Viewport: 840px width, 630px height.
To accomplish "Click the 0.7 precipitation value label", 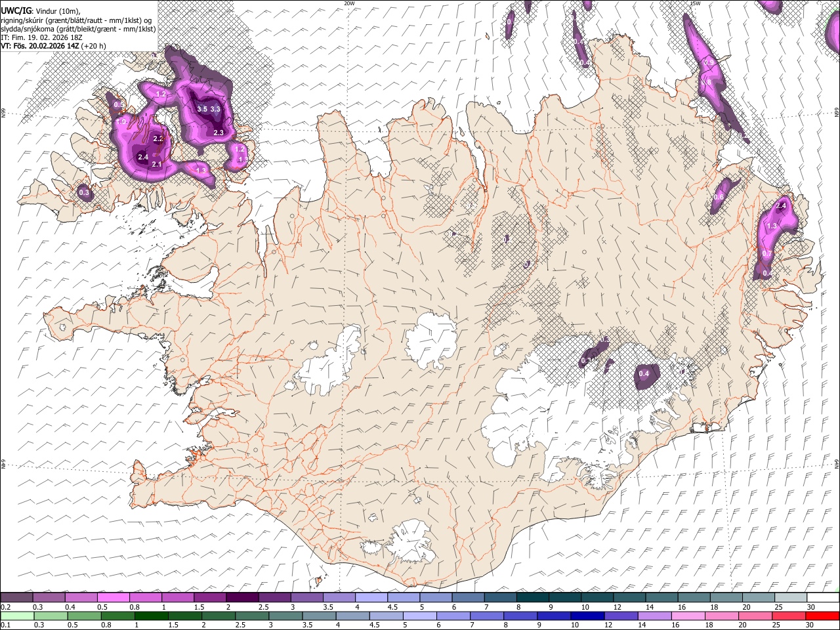I will (767, 253).
